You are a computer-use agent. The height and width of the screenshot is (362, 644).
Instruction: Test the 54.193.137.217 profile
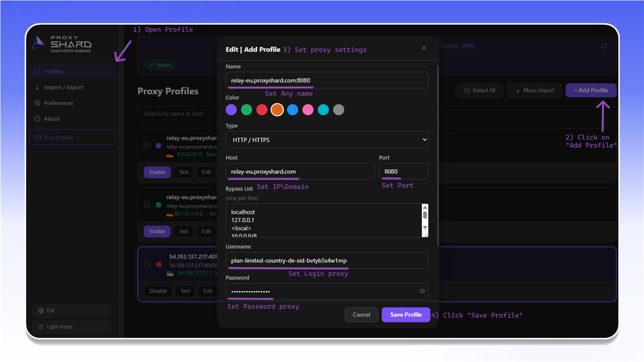click(x=185, y=291)
